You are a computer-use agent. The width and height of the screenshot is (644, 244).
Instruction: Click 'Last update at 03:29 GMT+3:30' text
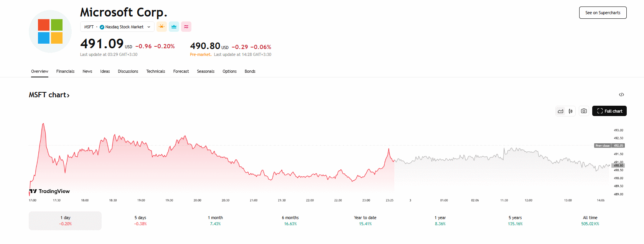point(109,54)
